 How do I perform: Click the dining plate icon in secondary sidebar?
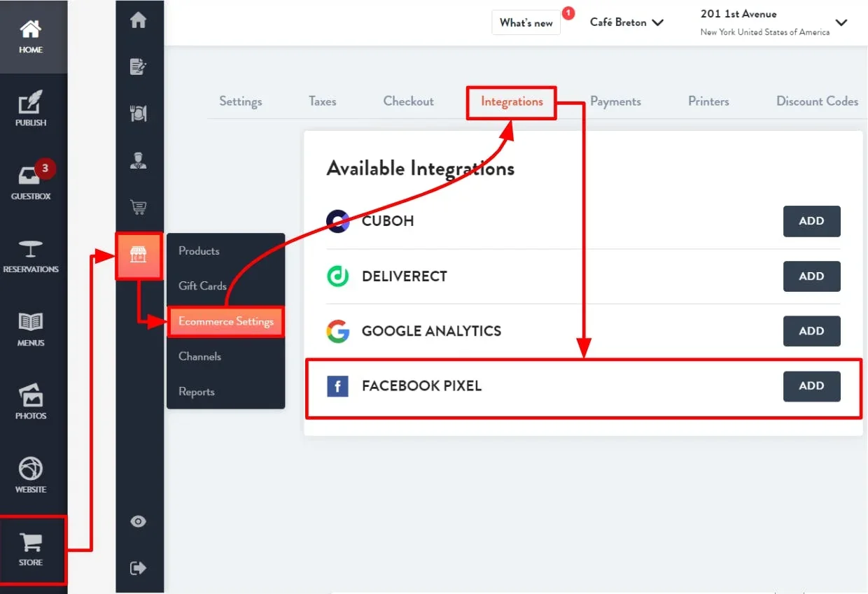139,113
